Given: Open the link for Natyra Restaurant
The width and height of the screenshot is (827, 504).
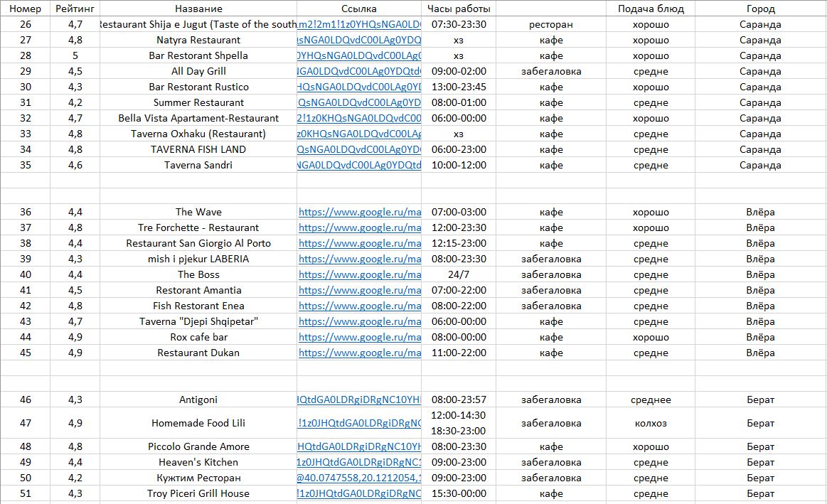Looking at the screenshot, I should click(x=359, y=40).
